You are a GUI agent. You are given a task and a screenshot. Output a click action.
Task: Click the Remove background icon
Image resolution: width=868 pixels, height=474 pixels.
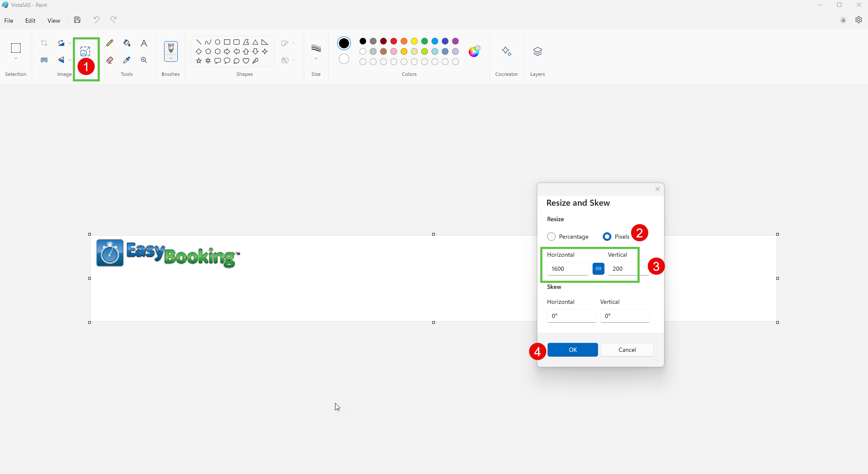(44, 60)
